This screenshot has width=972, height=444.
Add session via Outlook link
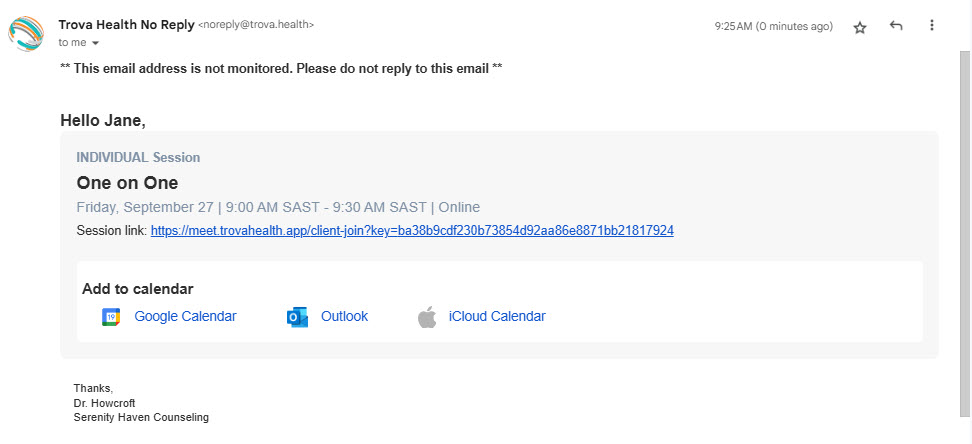344,316
